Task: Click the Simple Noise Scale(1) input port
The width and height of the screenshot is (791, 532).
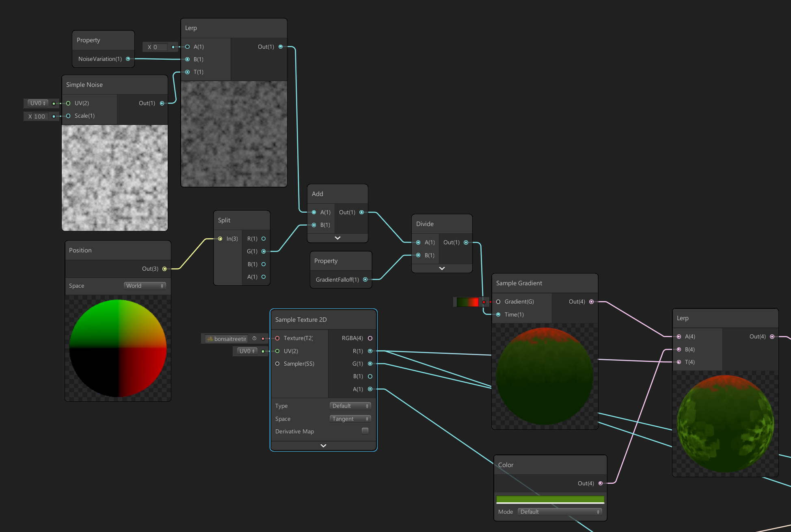Action: [x=68, y=116]
